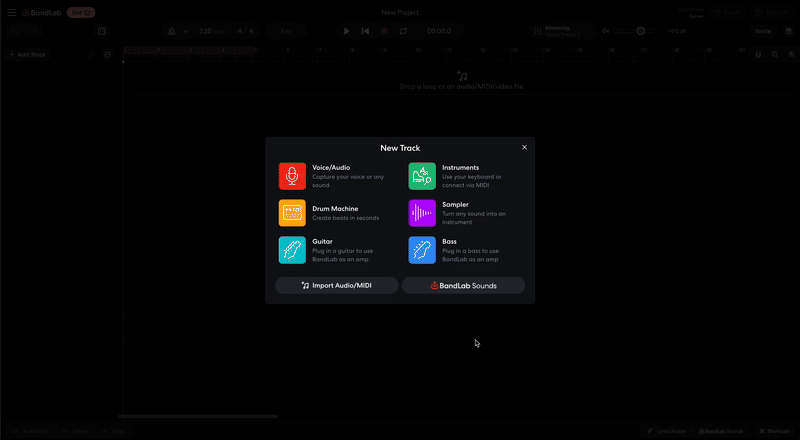Click bar 10 on the timeline ruler
Image resolution: width=800 pixels, height=440 pixels.
(x=418, y=51)
